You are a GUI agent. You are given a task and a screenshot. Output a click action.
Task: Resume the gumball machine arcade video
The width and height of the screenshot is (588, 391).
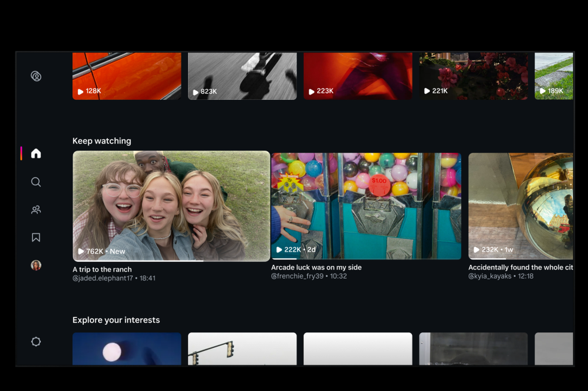(366, 206)
